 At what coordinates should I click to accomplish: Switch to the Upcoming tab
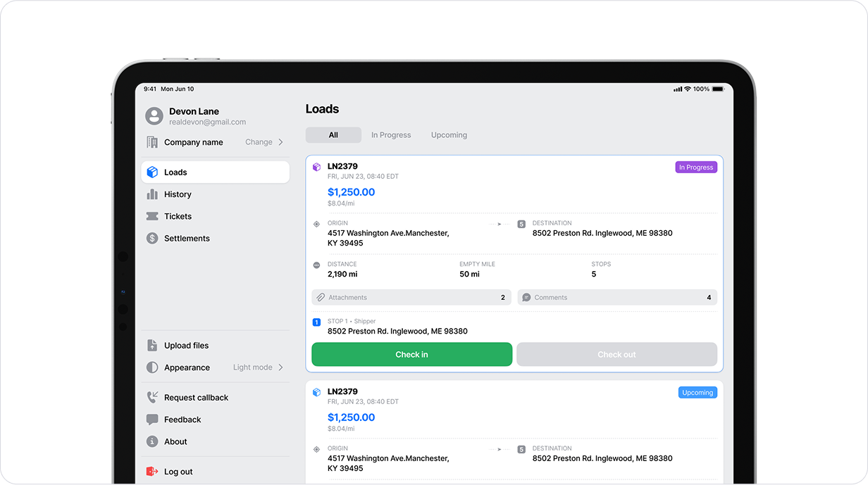coord(449,135)
